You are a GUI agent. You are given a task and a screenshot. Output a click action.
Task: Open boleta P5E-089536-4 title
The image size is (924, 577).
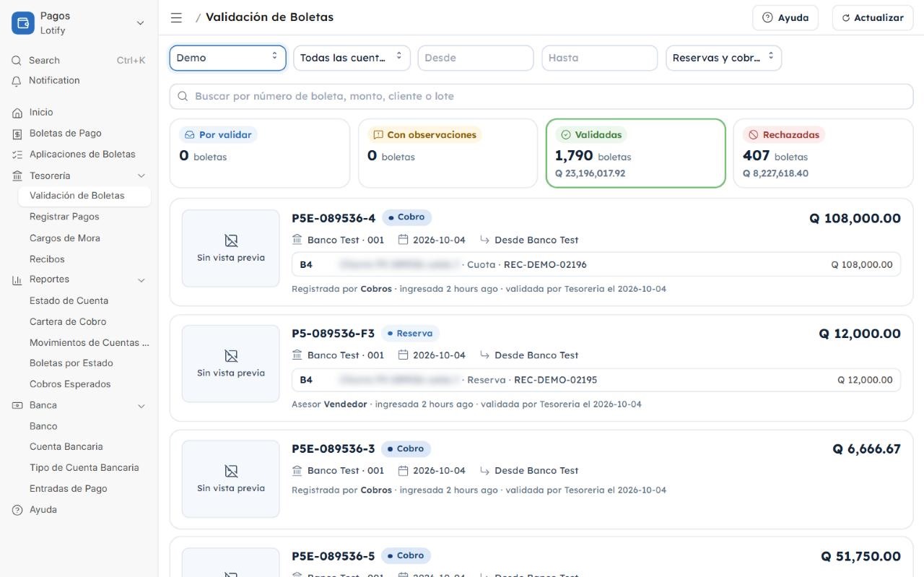point(334,218)
